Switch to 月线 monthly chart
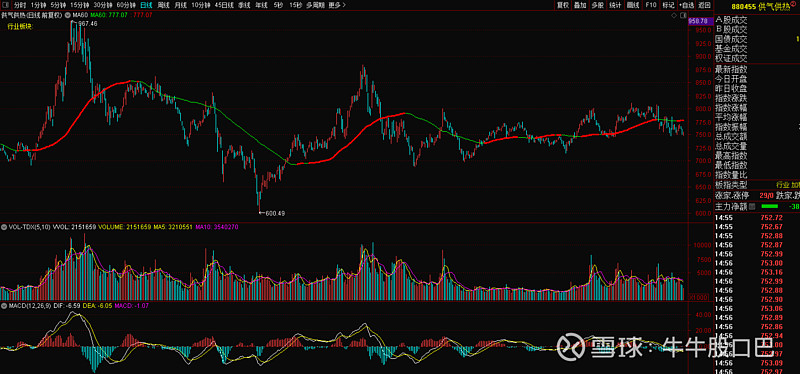800x374 pixels. pos(180,5)
